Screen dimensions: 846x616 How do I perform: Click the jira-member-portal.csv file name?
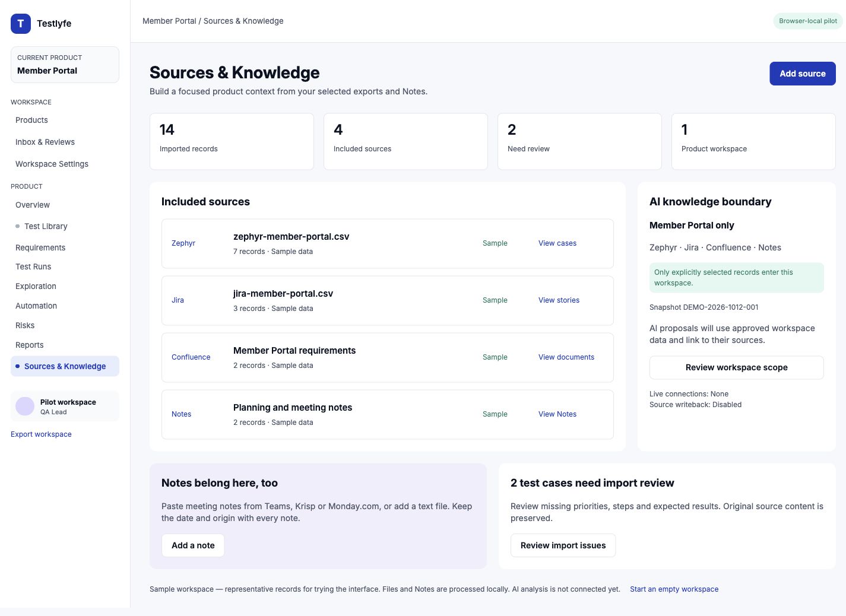(x=283, y=294)
